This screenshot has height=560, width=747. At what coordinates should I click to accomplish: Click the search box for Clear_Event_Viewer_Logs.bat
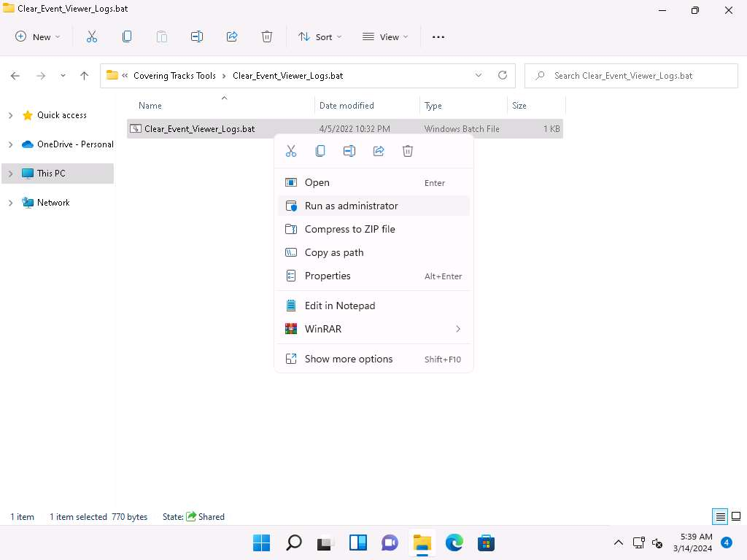pyautogui.click(x=631, y=75)
